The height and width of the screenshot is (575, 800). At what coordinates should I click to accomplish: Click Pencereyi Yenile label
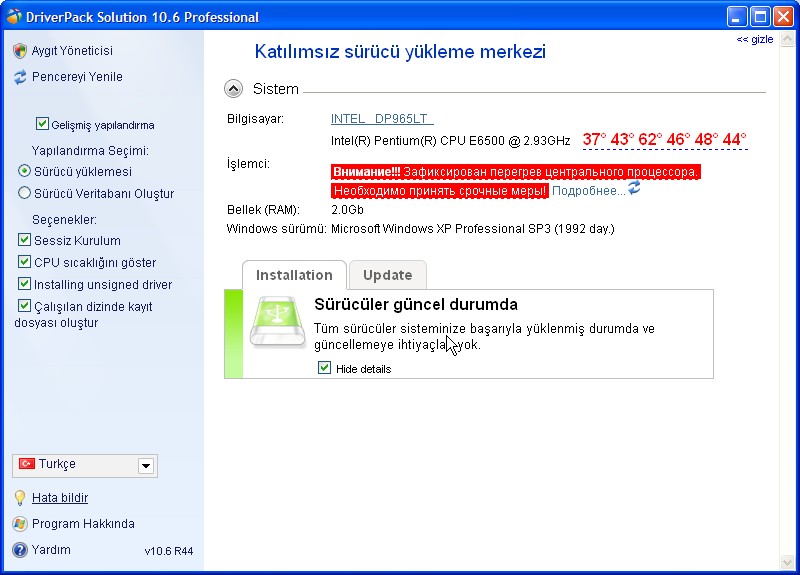coord(77,77)
